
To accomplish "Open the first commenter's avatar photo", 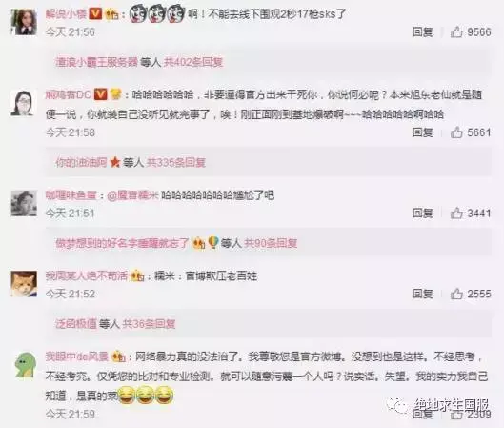I will (x=24, y=22).
